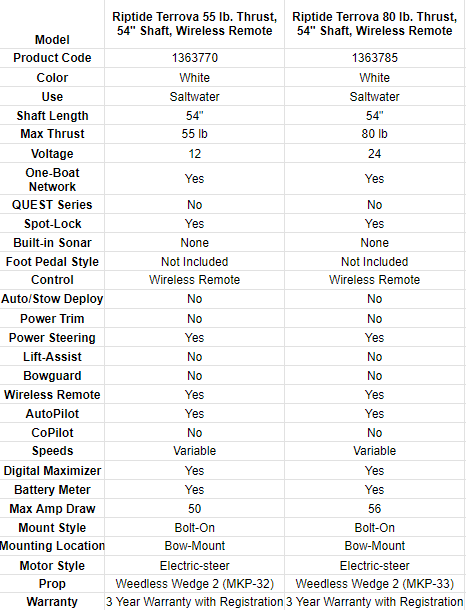The image size is (466, 610).
Task: Select the Riptide Terrova 80 lb. column header
Action: click(375, 24)
